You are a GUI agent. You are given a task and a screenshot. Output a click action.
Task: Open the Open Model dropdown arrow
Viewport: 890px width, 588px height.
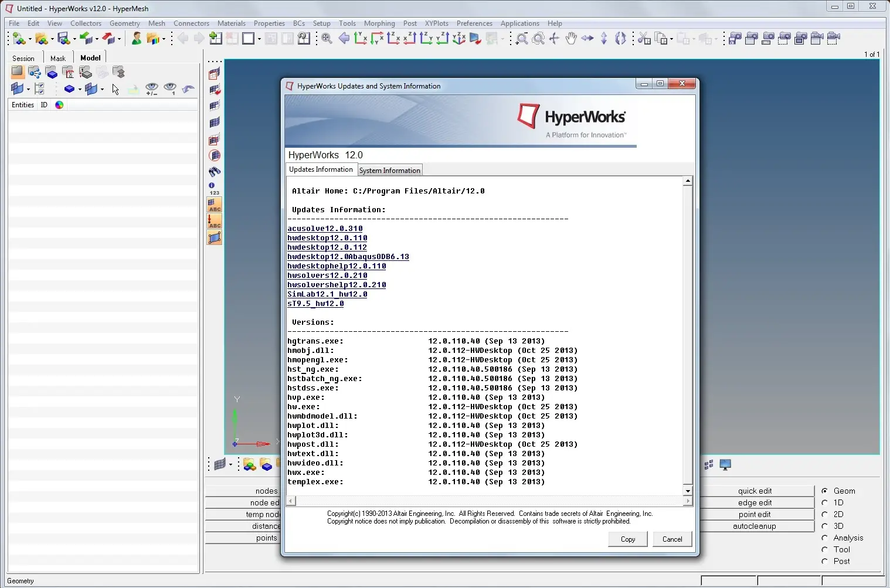52,39
